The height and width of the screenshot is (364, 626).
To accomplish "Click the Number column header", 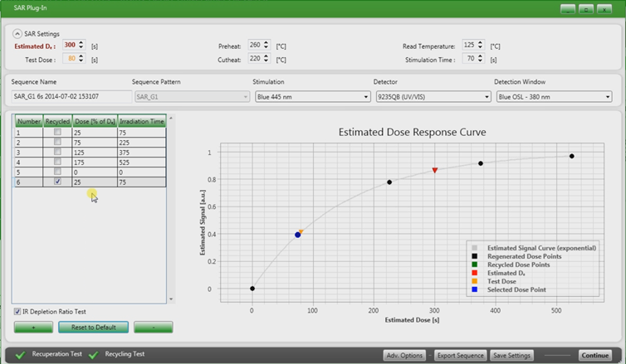I will 29,121.
